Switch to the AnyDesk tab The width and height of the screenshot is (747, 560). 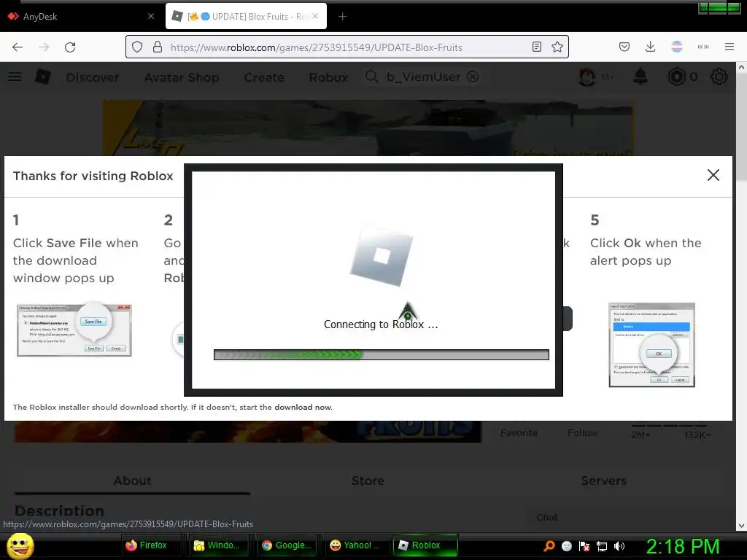81,17
